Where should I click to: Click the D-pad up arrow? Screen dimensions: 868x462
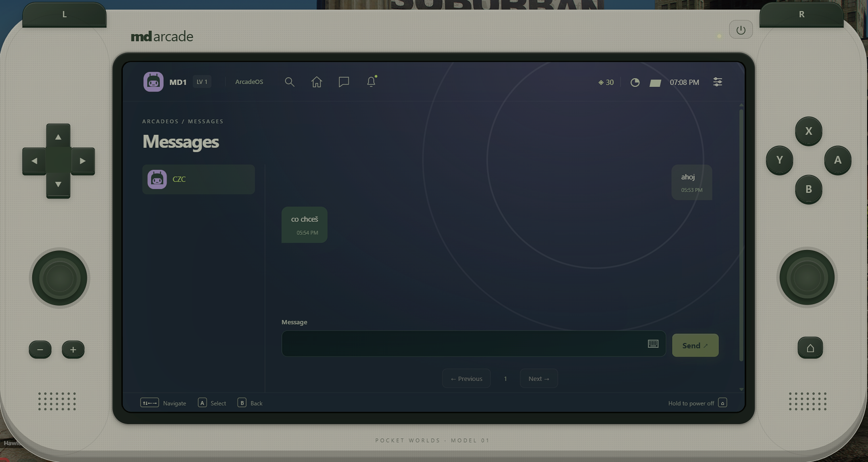click(x=58, y=137)
